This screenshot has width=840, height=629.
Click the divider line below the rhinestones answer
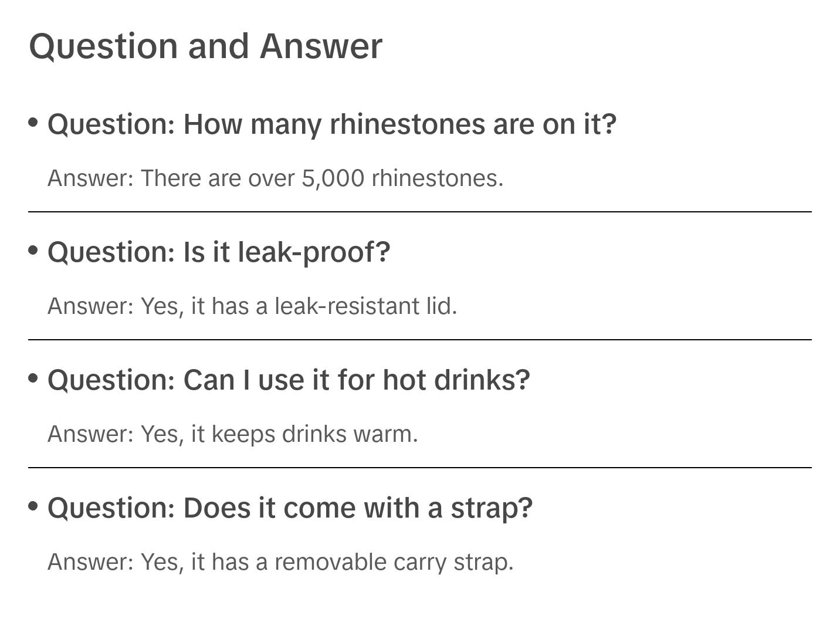click(420, 212)
